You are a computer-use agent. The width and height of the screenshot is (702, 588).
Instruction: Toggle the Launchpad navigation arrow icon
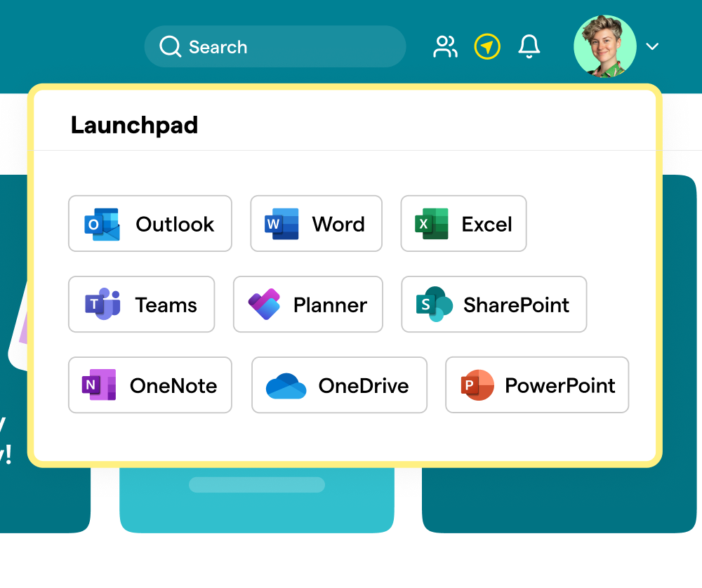487,46
